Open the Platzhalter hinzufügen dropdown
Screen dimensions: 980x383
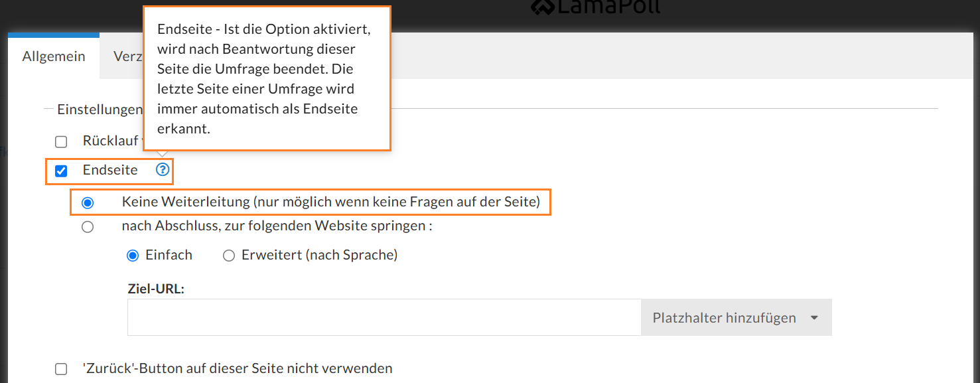pyautogui.click(x=735, y=318)
